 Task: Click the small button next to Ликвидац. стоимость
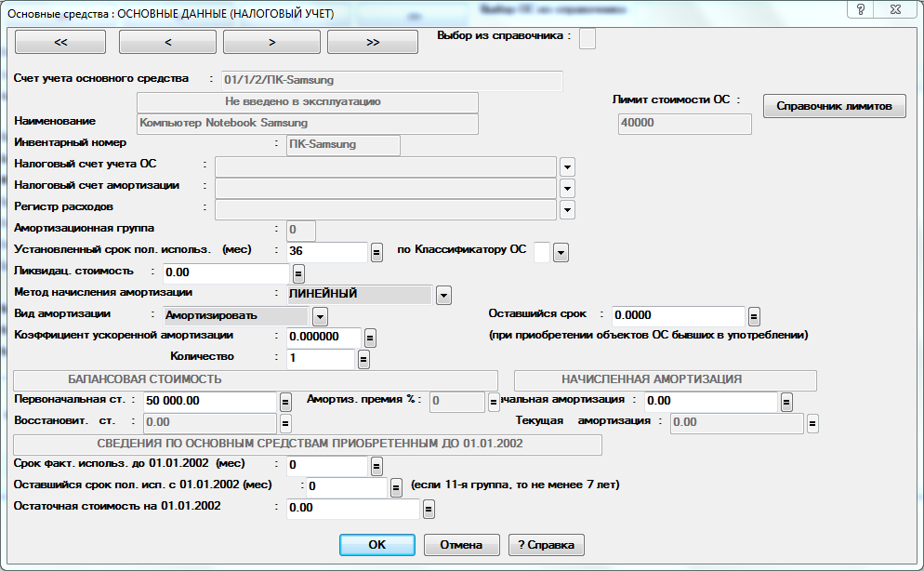pyautogui.click(x=298, y=273)
